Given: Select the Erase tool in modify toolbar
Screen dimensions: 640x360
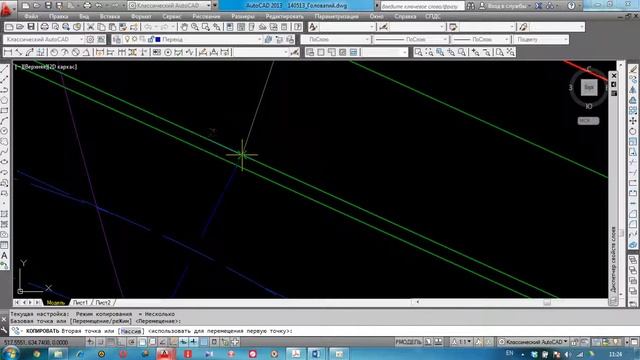Looking at the screenshot, I should [633, 69].
